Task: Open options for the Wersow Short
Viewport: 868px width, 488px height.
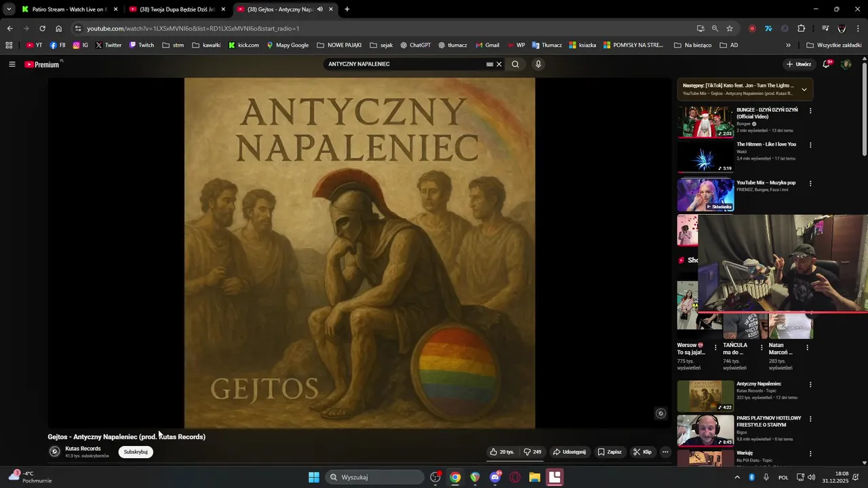Action: [715, 348]
